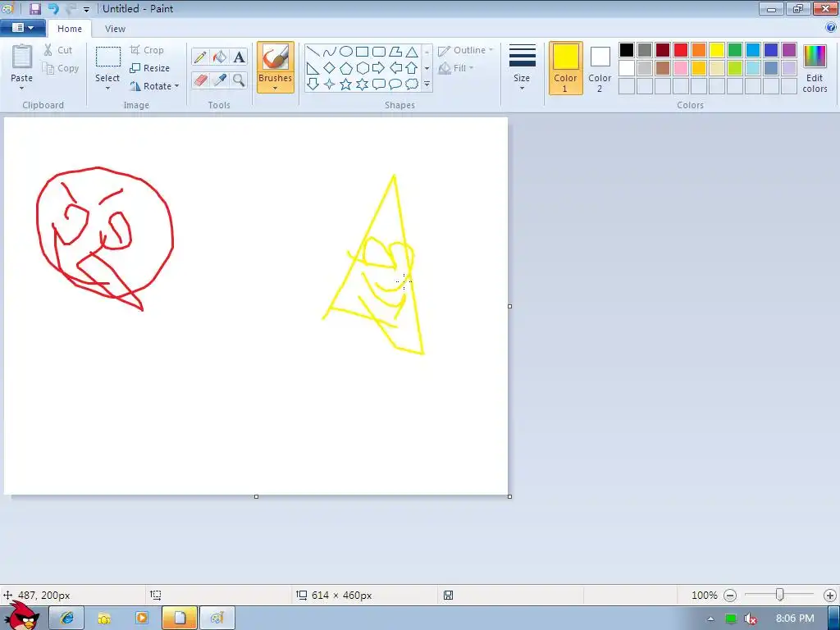The height and width of the screenshot is (630, 840).
Task: Choose the Diamond shape
Action: coord(330,68)
